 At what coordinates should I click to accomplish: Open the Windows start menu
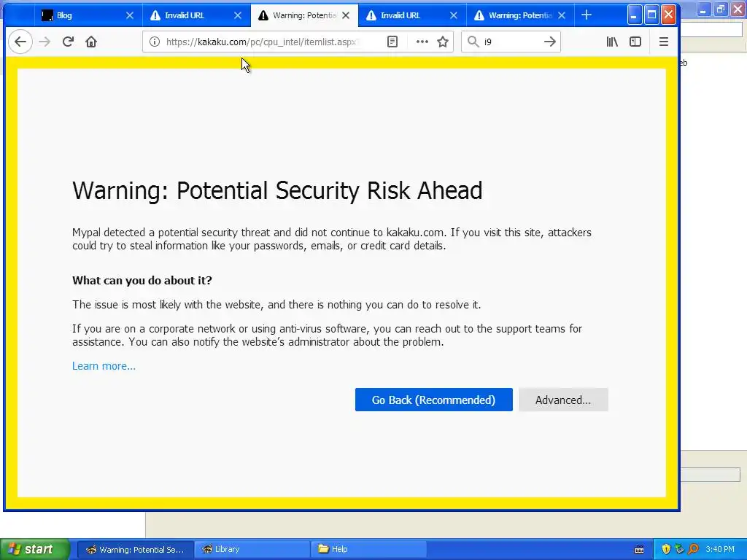pos(35,549)
